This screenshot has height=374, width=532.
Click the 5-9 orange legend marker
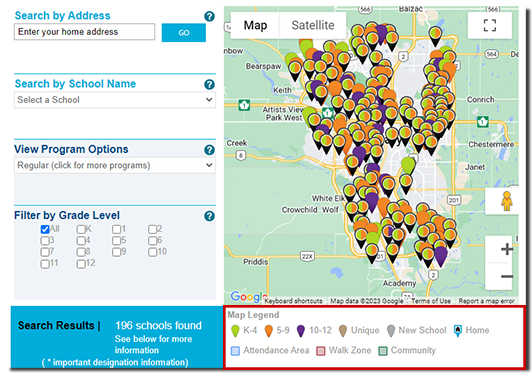tap(269, 331)
